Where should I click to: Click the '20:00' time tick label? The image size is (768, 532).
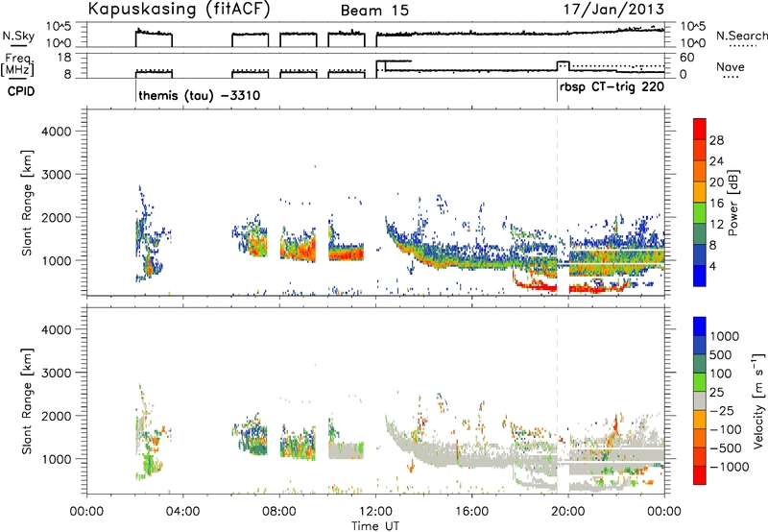[x=568, y=512]
